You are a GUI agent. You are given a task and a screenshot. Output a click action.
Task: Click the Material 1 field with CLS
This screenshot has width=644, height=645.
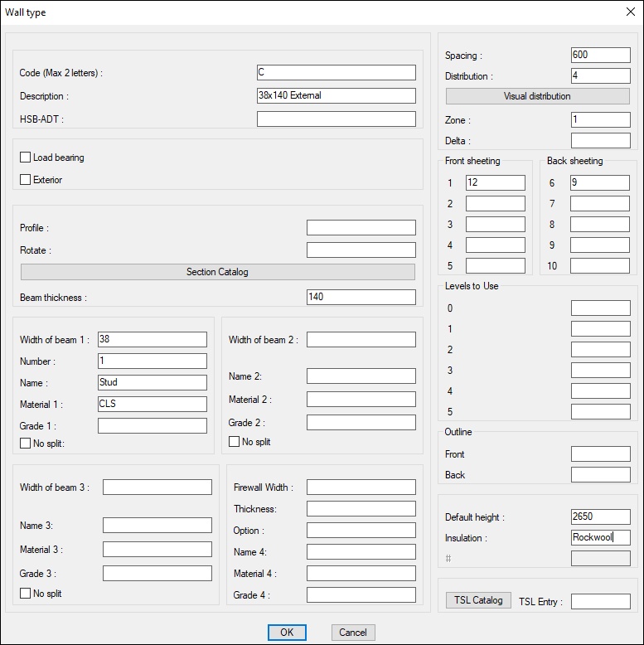(x=153, y=404)
